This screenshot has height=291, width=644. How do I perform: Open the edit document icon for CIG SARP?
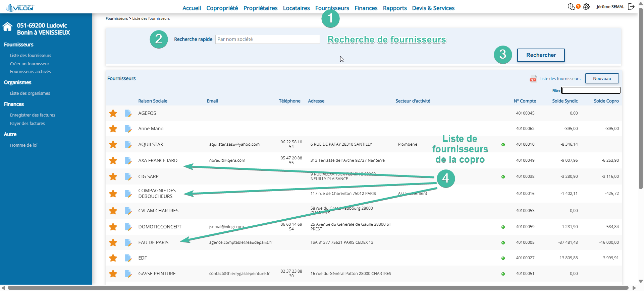click(128, 176)
